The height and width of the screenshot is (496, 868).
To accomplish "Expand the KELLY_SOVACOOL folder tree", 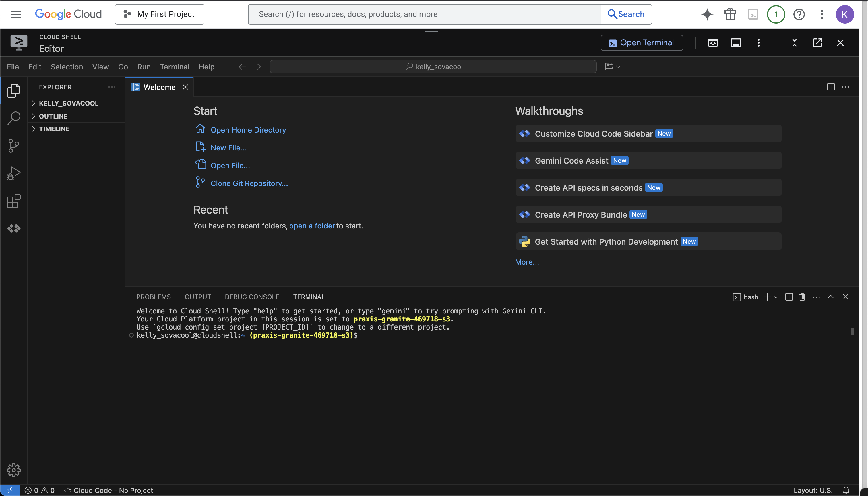I will click(x=68, y=103).
